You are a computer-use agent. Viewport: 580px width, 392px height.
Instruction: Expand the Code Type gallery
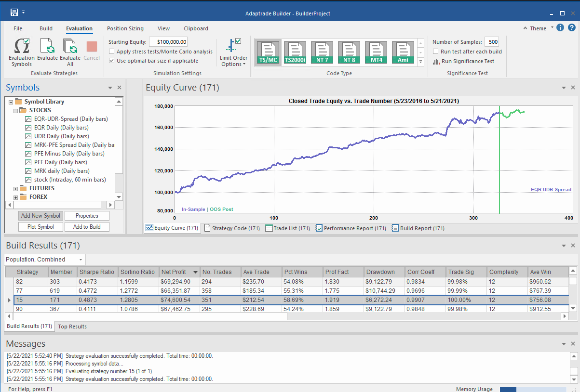pos(420,62)
